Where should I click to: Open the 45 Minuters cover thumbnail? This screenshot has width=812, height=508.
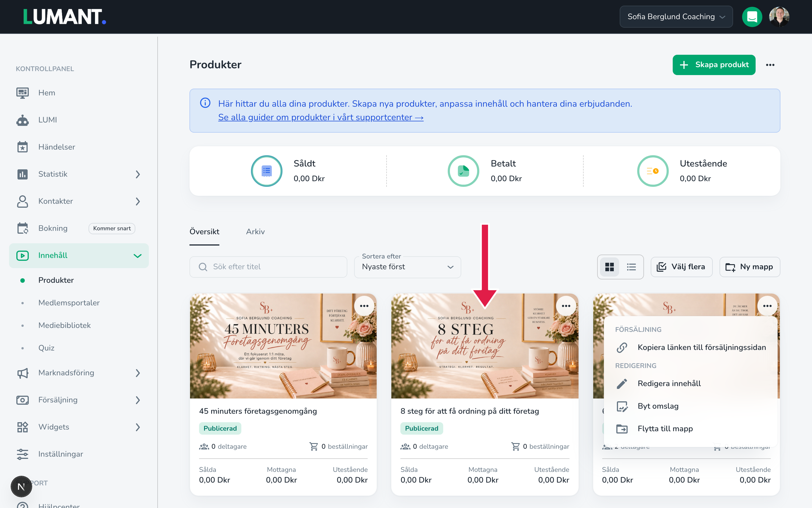click(x=283, y=346)
